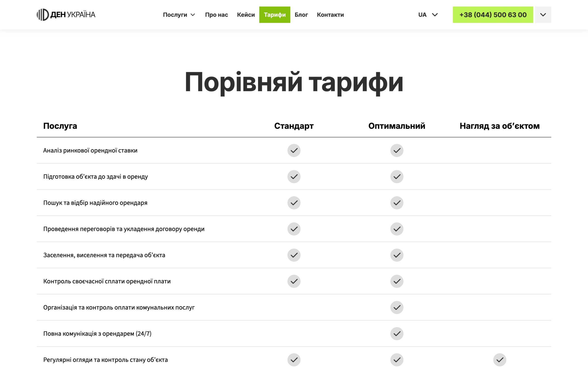Select the Оптимальний column header
Image resolution: width=588 pixels, height=368 pixels.
(397, 126)
